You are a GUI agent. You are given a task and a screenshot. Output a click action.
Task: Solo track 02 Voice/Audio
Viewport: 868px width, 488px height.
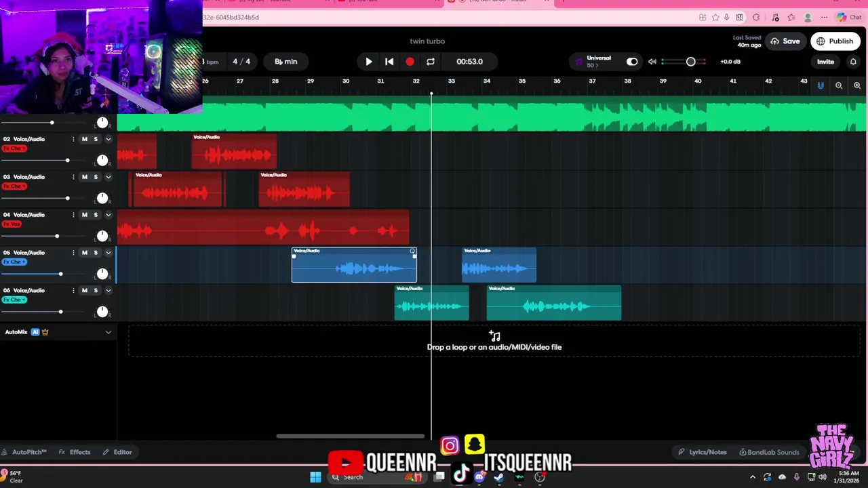tap(96, 139)
